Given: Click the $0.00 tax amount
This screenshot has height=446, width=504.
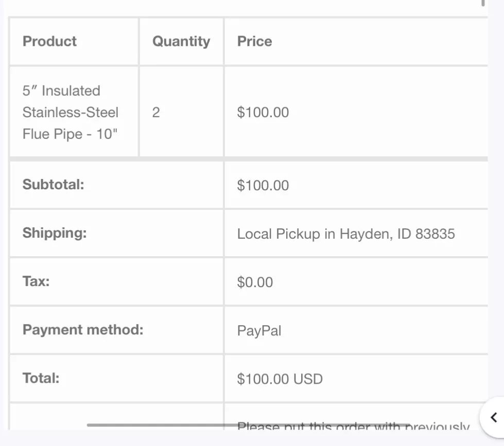Looking at the screenshot, I should pyautogui.click(x=255, y=282).
